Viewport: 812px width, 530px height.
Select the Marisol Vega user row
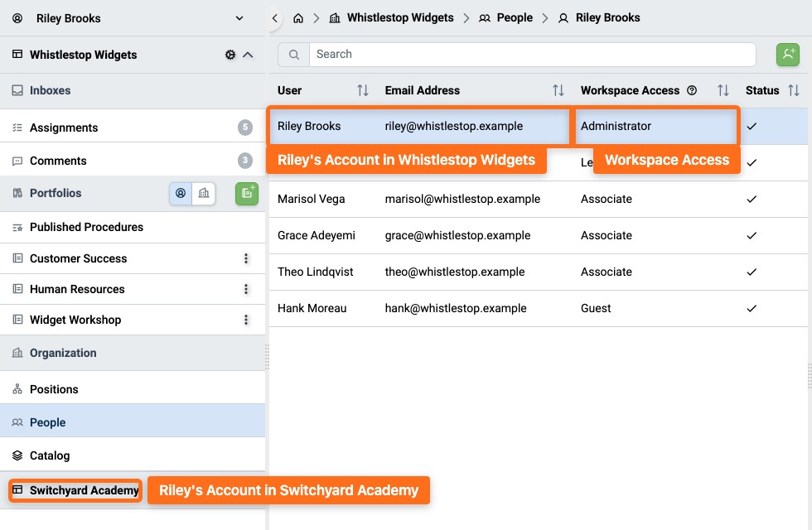[539, 200]
